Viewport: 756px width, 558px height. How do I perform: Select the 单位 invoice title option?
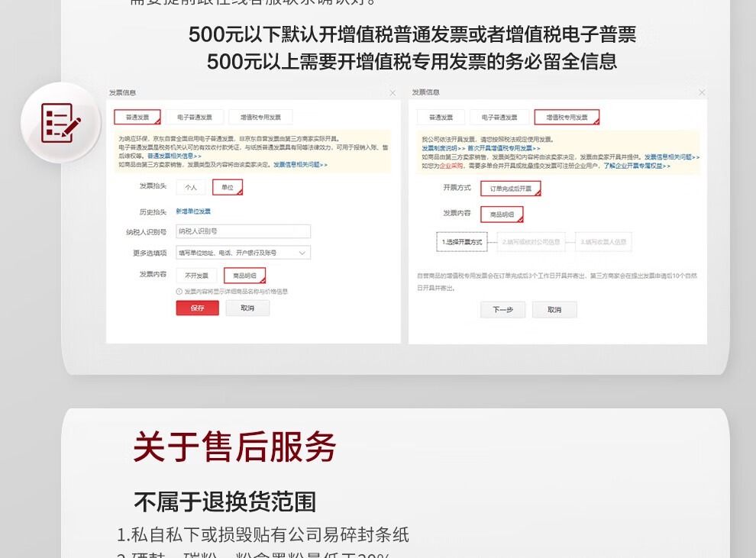tap(228, 188)
